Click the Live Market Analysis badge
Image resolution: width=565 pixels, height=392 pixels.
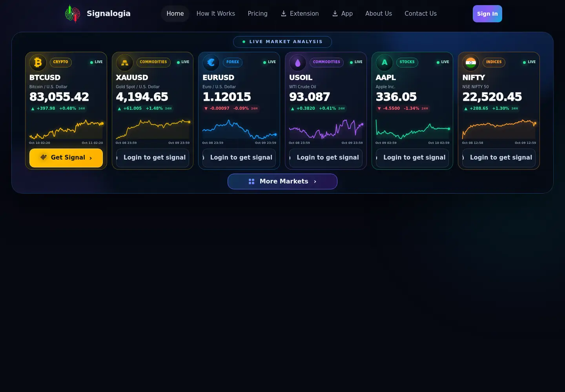click(282, 42)
